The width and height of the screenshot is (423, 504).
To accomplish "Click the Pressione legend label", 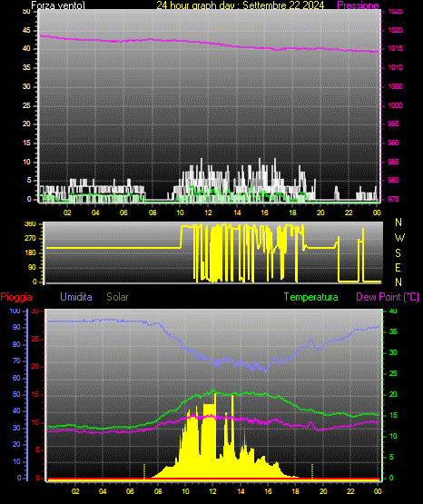I will coord(358,5).
